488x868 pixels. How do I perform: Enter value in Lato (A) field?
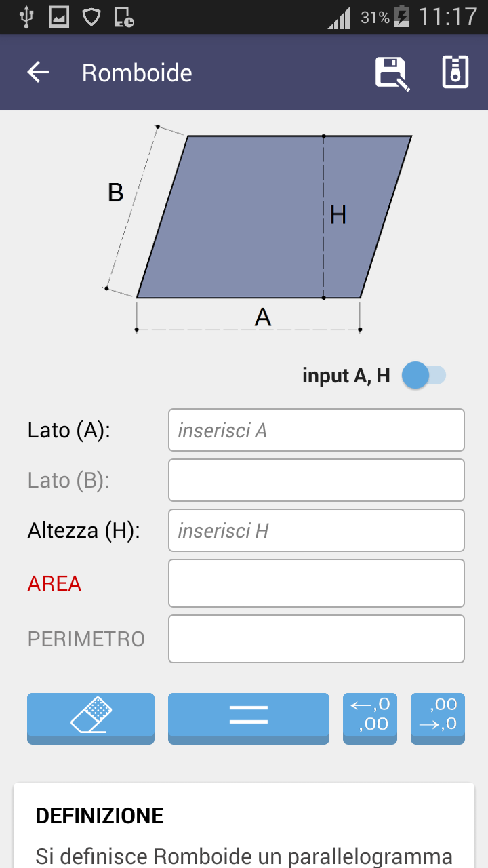coord(316,430)
